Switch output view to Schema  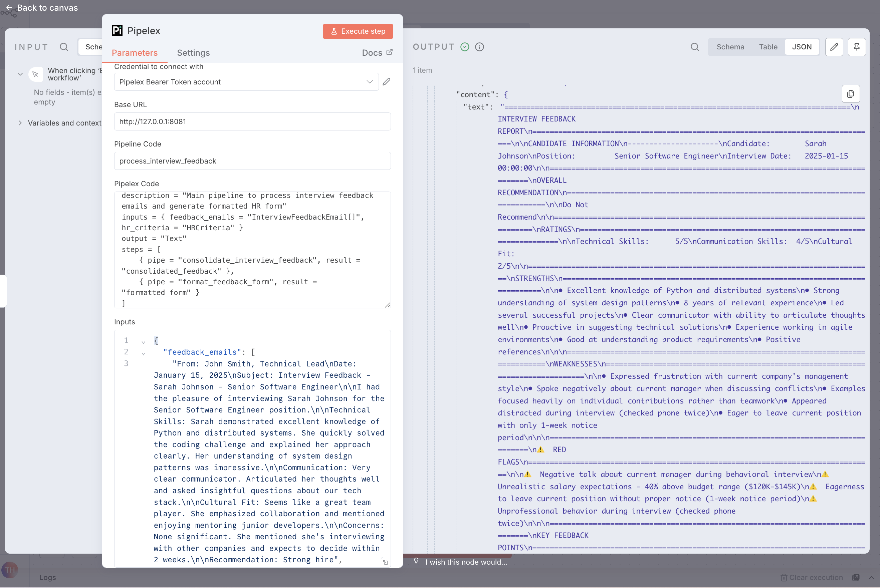click(730, 47)
